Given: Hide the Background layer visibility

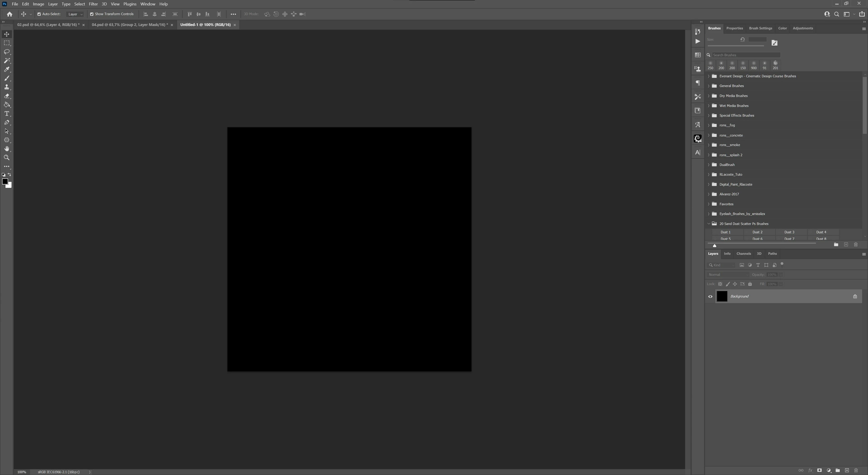Looking at the screenshot, I should [710, 297].
